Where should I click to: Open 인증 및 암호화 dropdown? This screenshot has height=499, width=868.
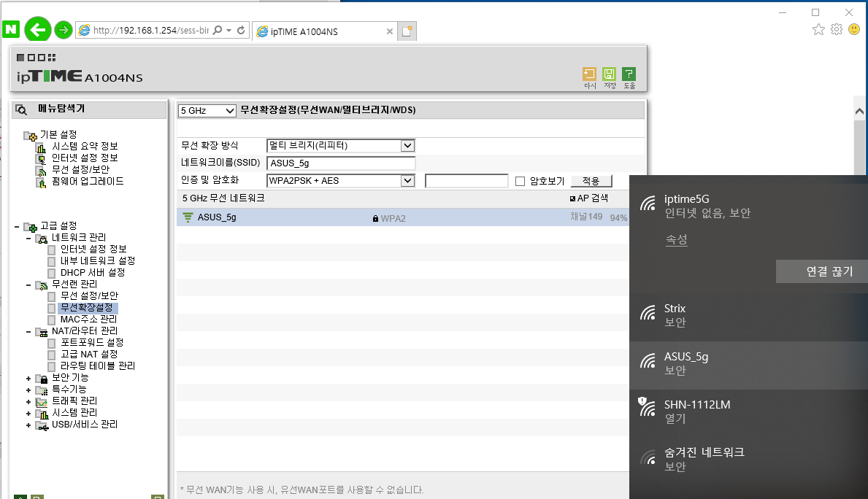[340, 180]
